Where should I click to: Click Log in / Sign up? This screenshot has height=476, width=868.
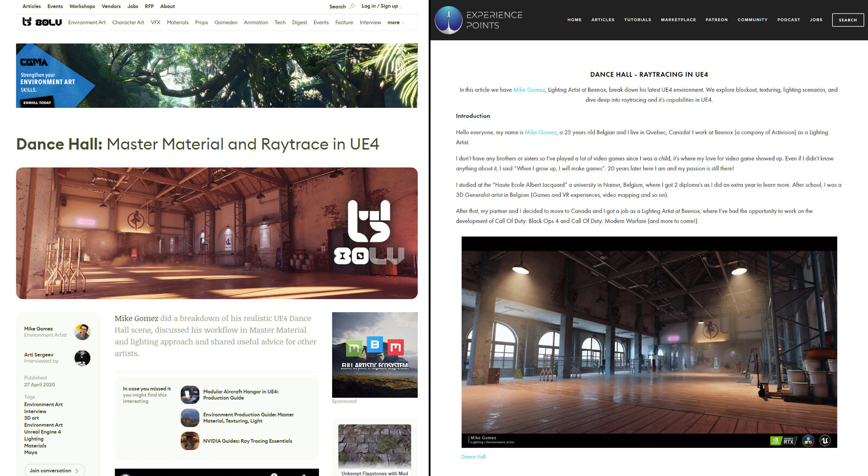point(380,7)
